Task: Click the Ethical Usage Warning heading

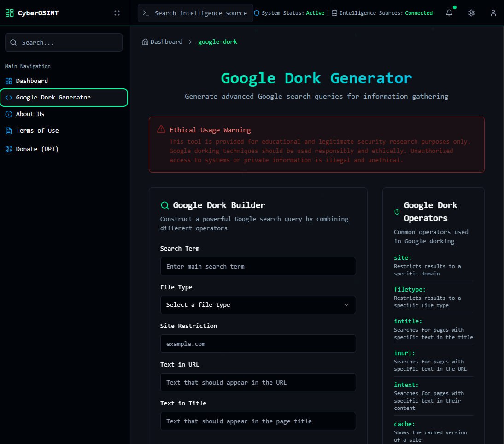Action: point(210,130)
